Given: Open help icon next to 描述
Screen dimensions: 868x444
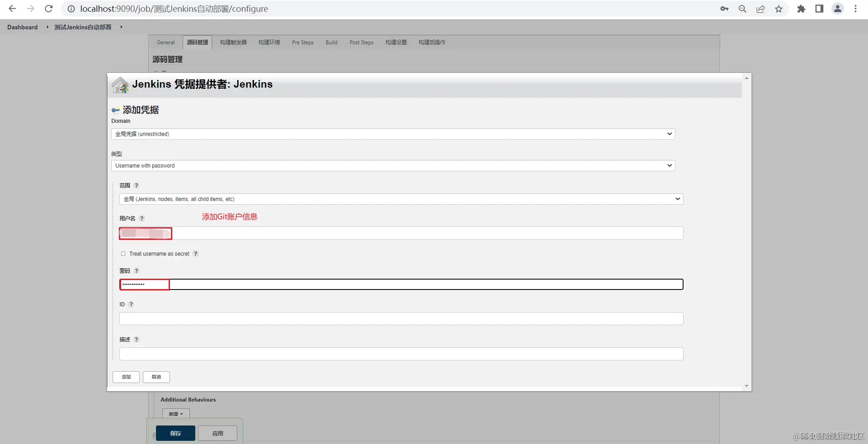Looking at the screenshot, I should tap(137, 340).
